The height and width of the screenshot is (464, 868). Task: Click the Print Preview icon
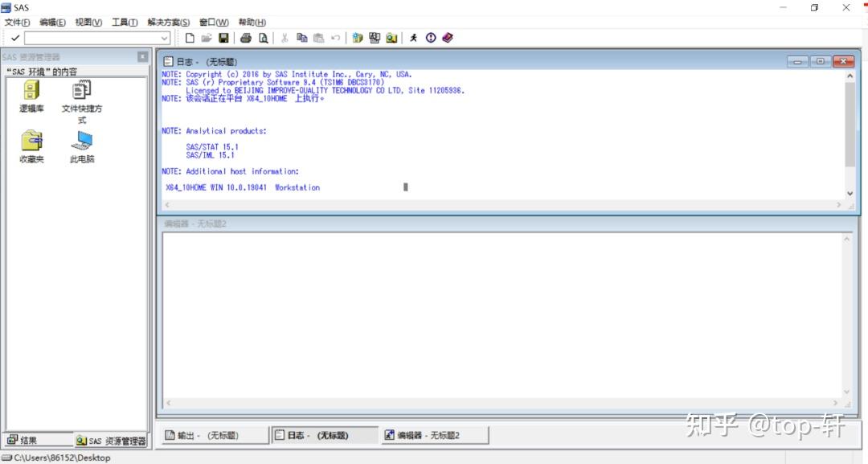[263, 38]
